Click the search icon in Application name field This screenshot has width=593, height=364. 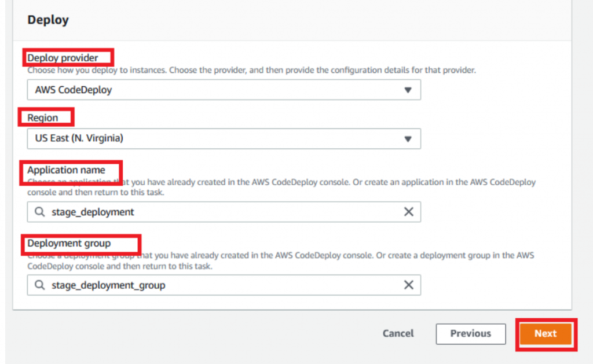click(x=40, y=212)
